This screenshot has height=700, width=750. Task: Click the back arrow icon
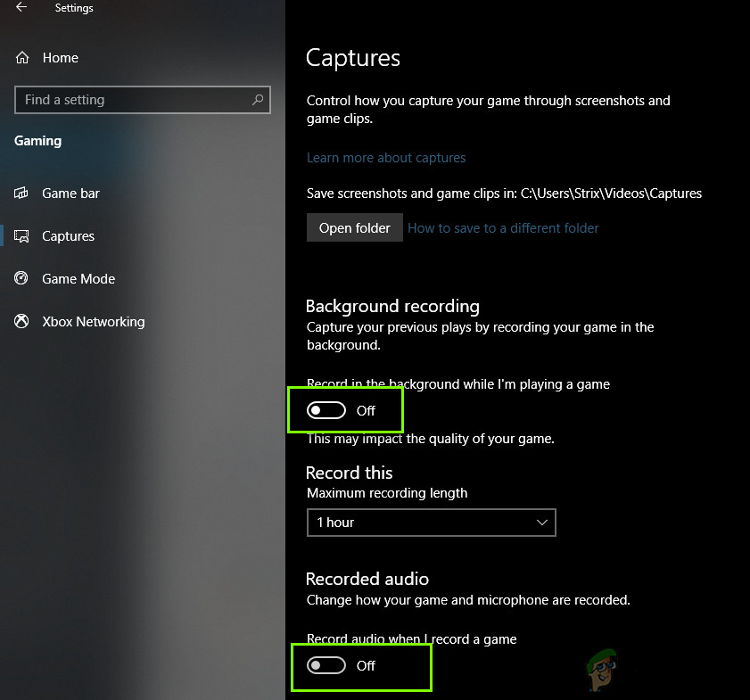click(21, 8)
